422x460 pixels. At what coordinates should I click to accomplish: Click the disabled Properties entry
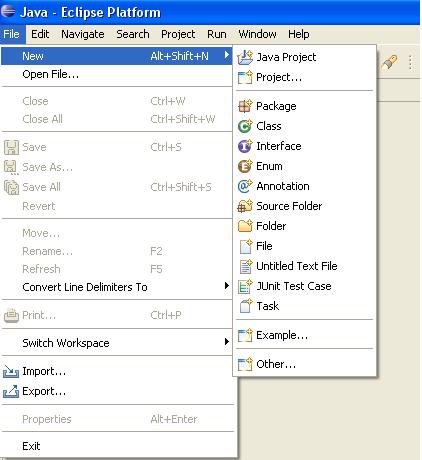point(117,419)
